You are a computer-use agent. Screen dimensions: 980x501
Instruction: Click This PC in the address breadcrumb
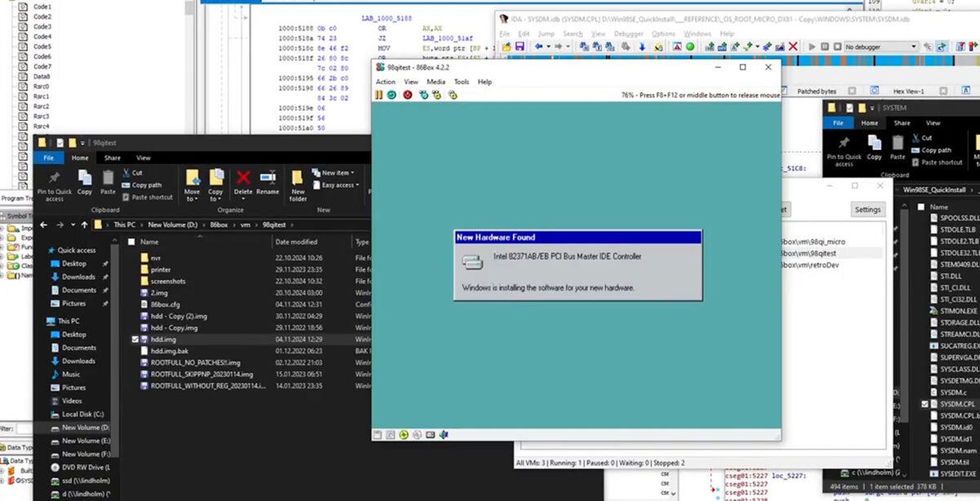[124, 224]
